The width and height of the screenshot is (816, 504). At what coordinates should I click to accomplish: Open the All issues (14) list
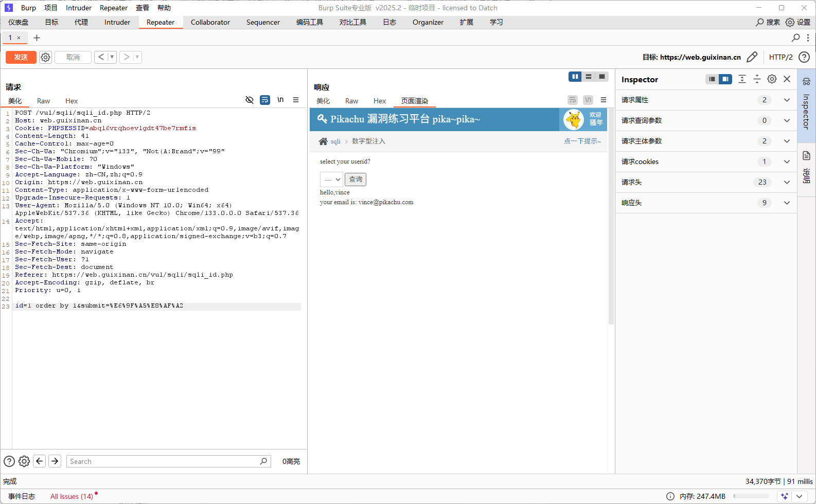72,496
